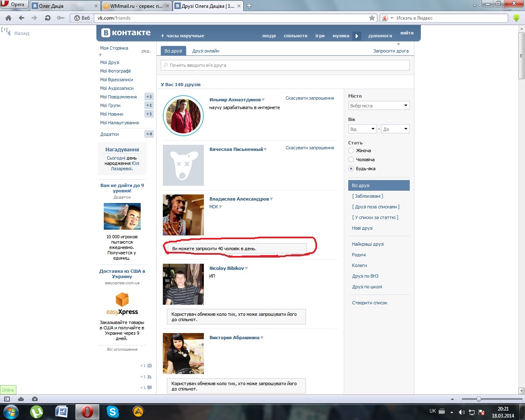
Task: Open the Заблоковані friends filter
Action: pyautogui.click(x=367, y=196)
